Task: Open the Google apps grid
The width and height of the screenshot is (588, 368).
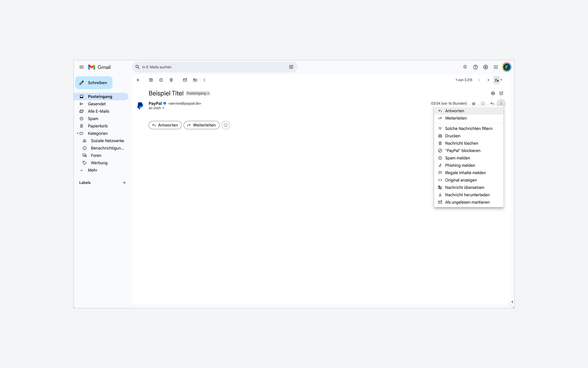Action: pyautogui.click(x=496, y=67)
